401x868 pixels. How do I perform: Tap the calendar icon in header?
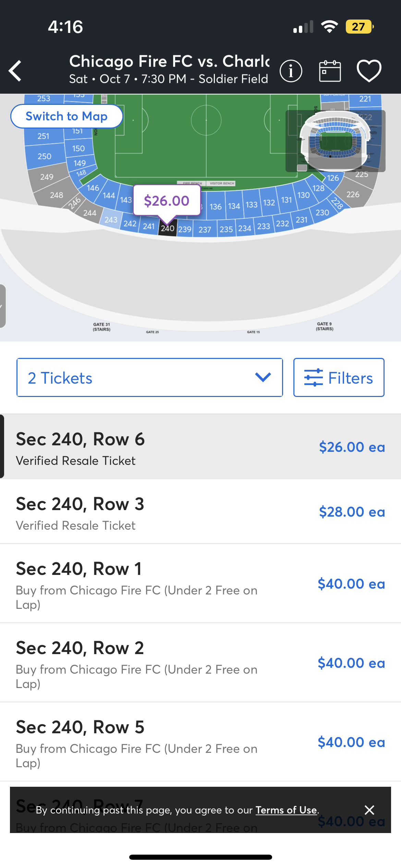click(x=330, y=71)
